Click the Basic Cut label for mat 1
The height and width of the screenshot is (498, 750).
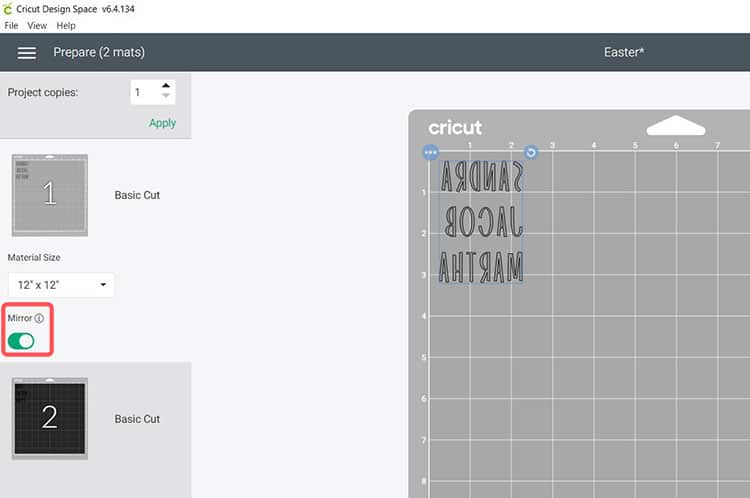[137, 195]
